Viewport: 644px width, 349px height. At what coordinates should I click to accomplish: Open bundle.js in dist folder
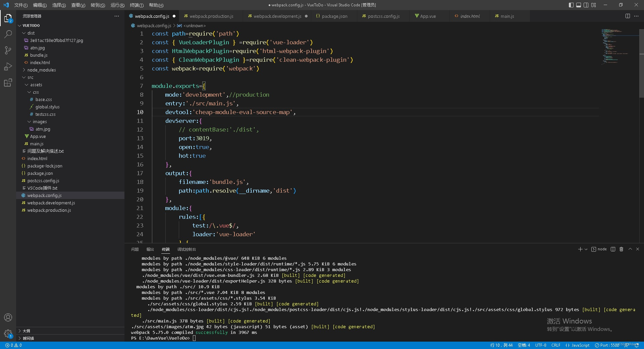[x=70, y=55]
